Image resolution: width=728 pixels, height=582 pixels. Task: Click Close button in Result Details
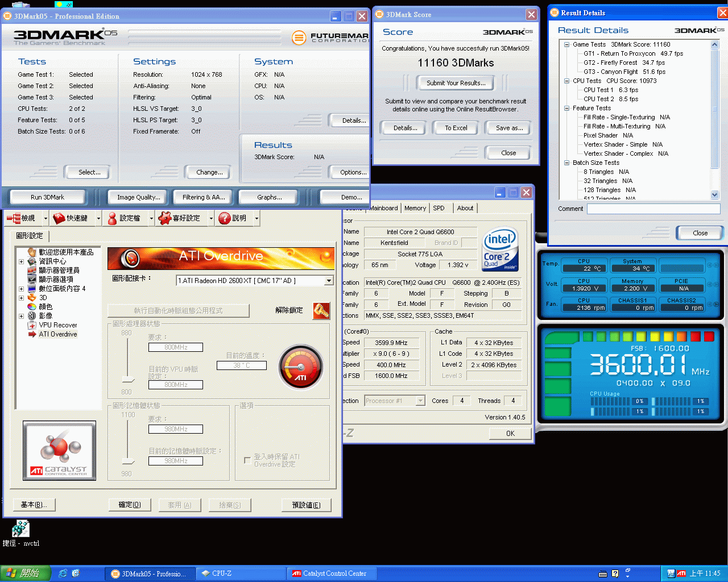click(x=700, y=233)
